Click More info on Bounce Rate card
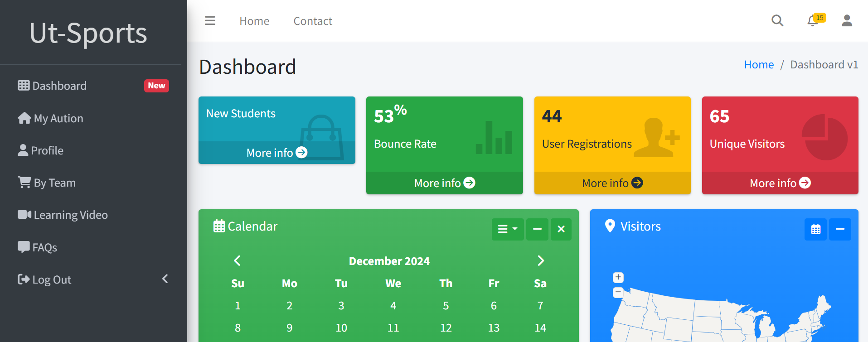Image resolution: width=868 pixels, height=342 pixels. click(x=444, y=183)
